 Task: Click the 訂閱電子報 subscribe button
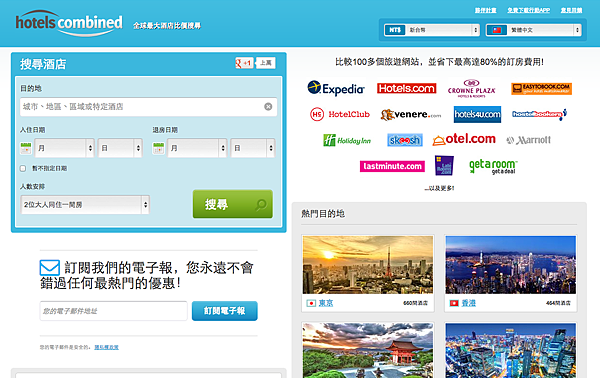pyautogui.click(x=225, y=311)
